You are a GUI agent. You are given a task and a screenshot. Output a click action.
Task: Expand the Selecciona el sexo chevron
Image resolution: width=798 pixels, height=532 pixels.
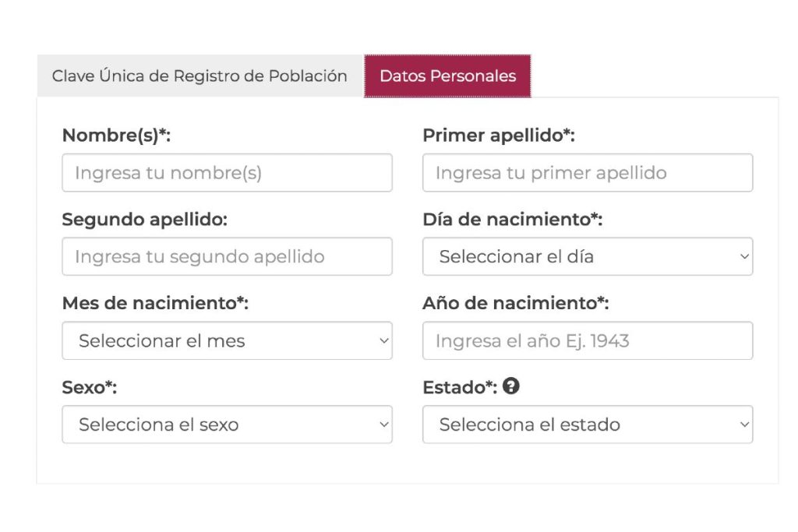pyautogui.click(x=383, y=425)
